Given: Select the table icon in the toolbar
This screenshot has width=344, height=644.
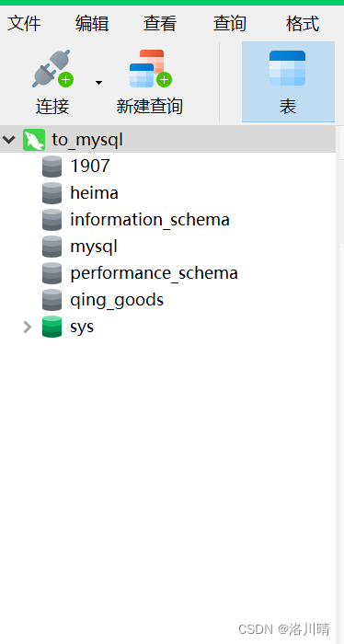Looking at the screenshot, I should (287, 68).
